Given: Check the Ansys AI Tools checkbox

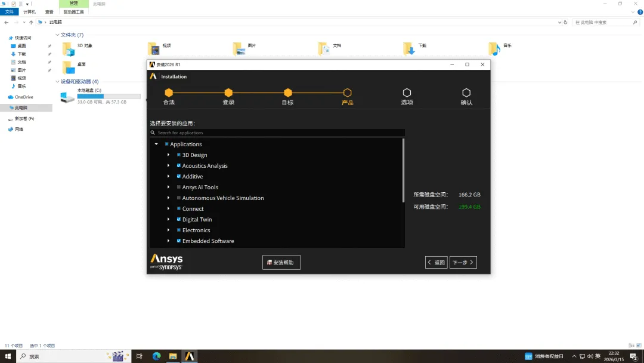Looking at the screenshot, I should click(179, 187).
